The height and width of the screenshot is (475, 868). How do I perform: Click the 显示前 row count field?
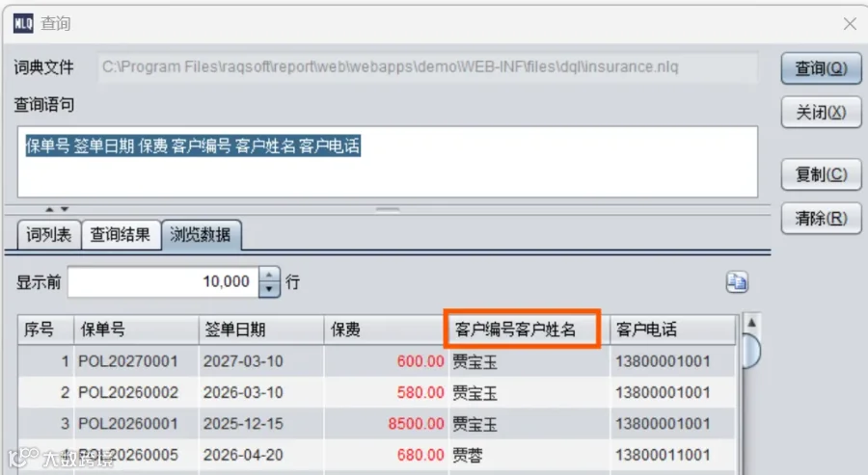tap(163, 282)
